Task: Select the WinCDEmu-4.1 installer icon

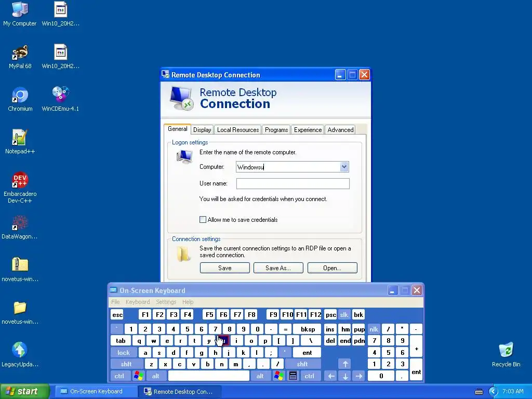Action: pos(60,99)
